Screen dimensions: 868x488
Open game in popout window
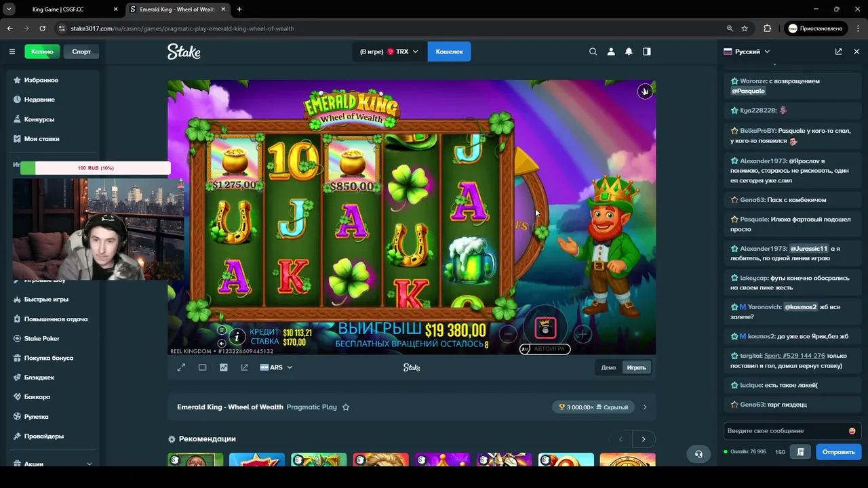coord(244,367)
